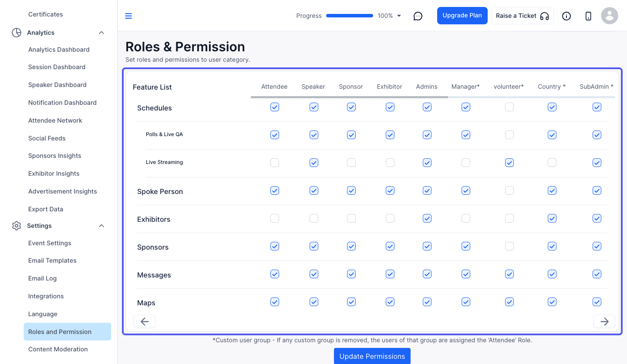Image resolution: width=627 pixels, height=364 pixels.
Task: Click the info circle icon
Action: tap(566, 16)
